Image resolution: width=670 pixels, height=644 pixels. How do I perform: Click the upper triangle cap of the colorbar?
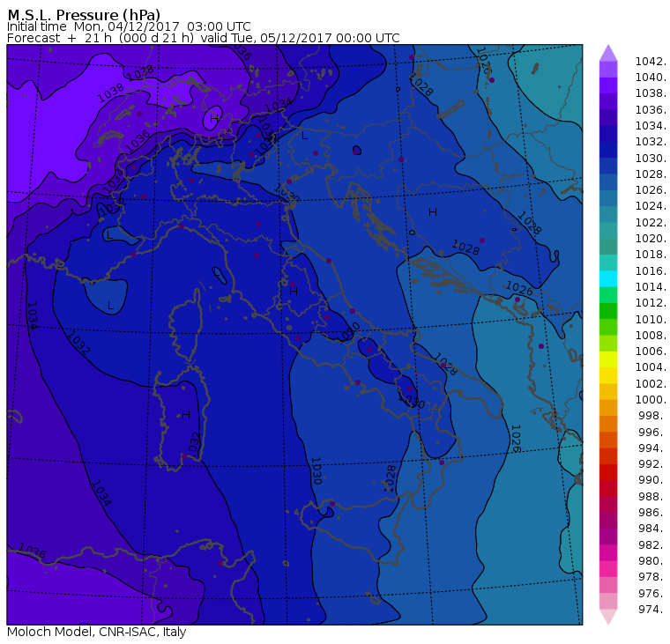pyautogui.click(x=608, y=53)
